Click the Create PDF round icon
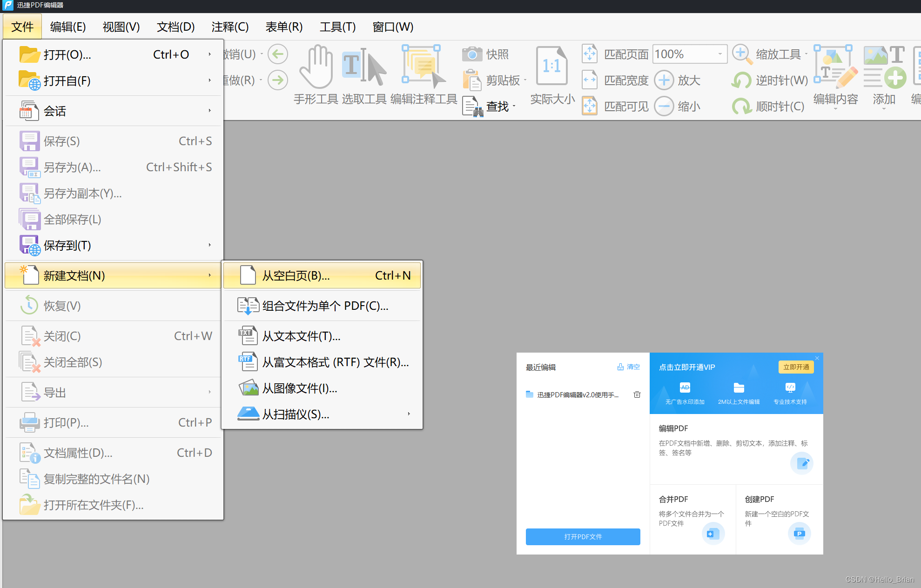The image size is (921, 588). (x=799, y=534)
